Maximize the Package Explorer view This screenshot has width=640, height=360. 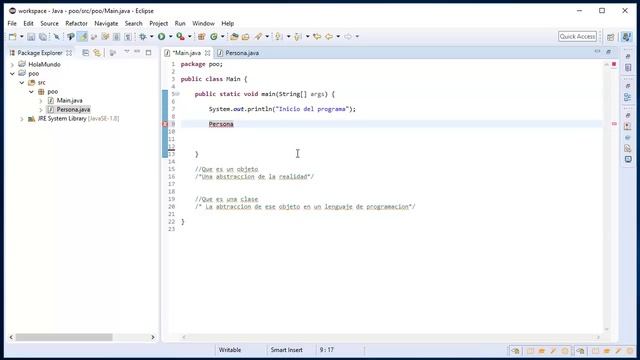[x=149, y=52]
